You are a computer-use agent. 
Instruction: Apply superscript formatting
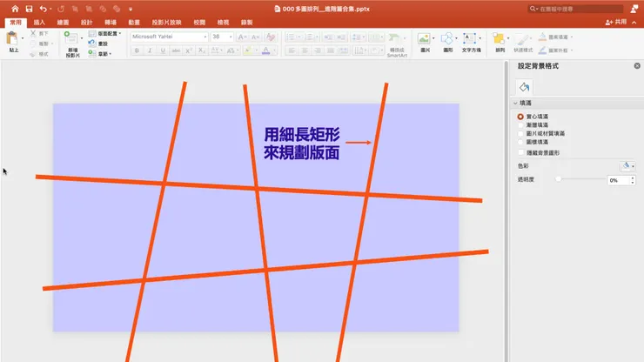click(x=189, y=50)
